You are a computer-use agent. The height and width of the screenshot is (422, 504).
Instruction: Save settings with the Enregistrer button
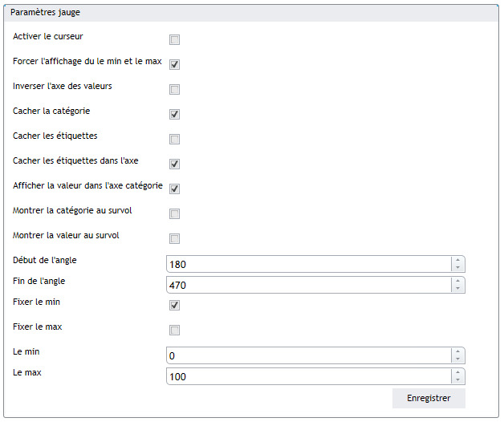[x=429, y=398]
